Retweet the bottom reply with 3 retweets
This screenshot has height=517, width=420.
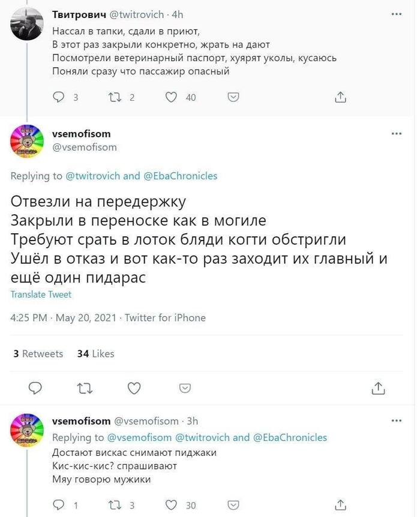point(113,505)
